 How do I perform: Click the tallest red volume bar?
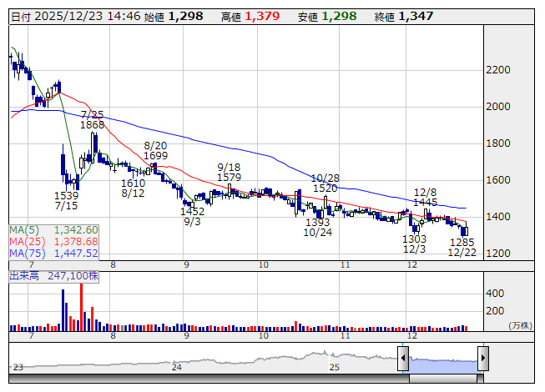click(x=81, y=309)
